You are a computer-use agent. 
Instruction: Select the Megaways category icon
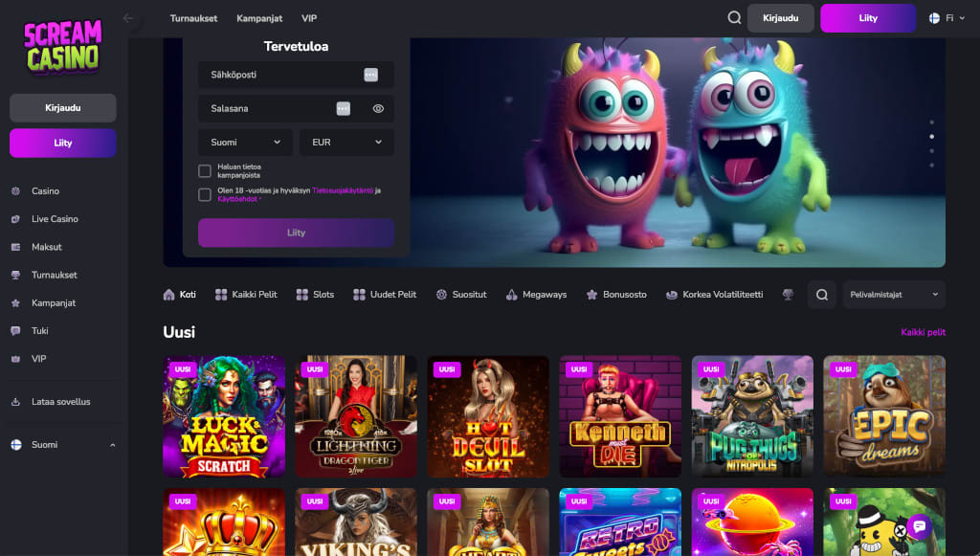pos(512,295)
